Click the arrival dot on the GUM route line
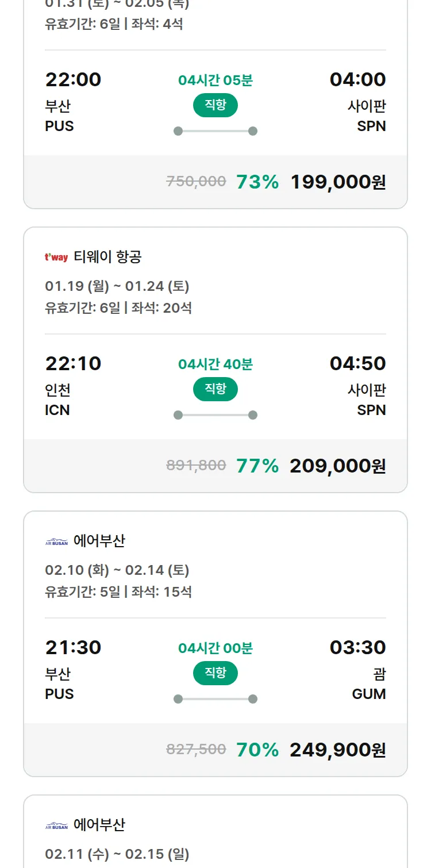Viewport: 431px width, 868px height. click(252, 699)
